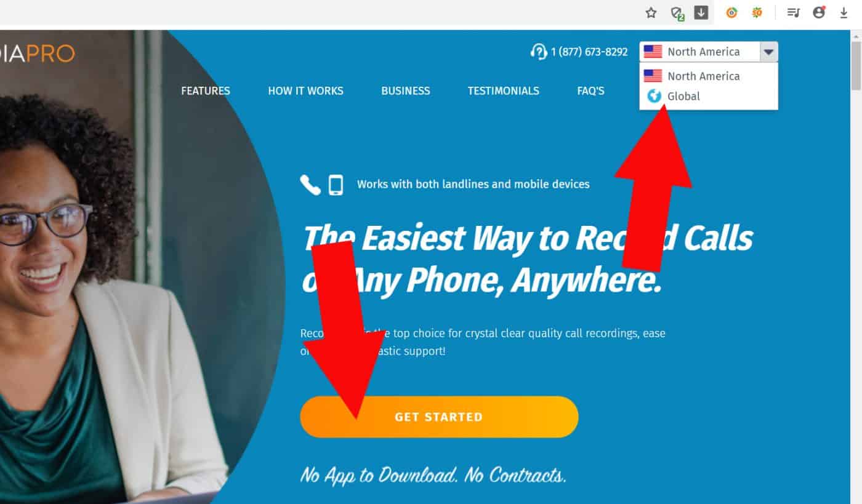Expand the region dropdown arrow
The height and width of the screenshot is (504, 862).
coord(768,52)
